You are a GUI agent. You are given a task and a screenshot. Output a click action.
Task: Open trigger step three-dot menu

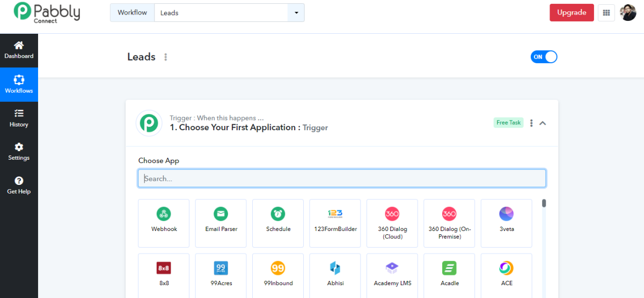pyautogui.click(x=531, y=123)
